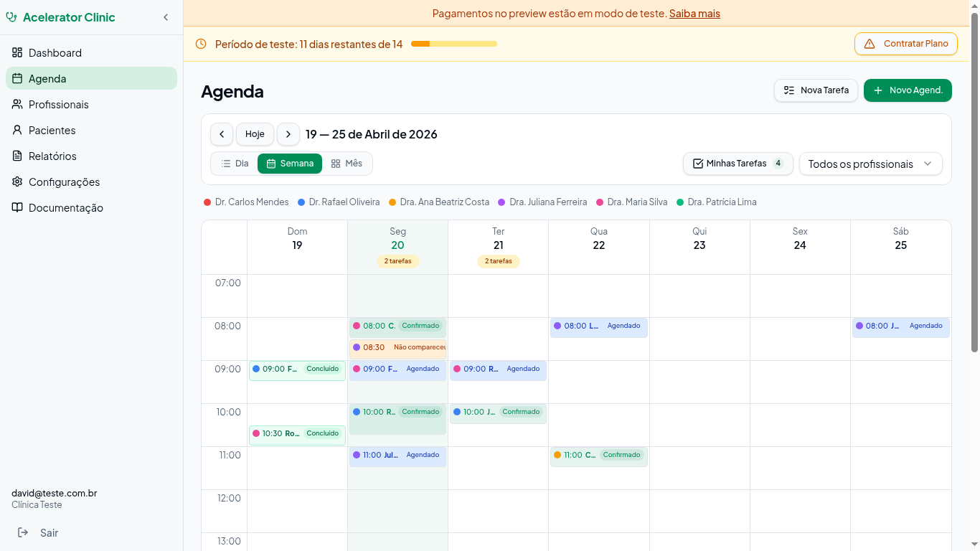Open the Todos os profissionais dropdown

tap(871, 164)
